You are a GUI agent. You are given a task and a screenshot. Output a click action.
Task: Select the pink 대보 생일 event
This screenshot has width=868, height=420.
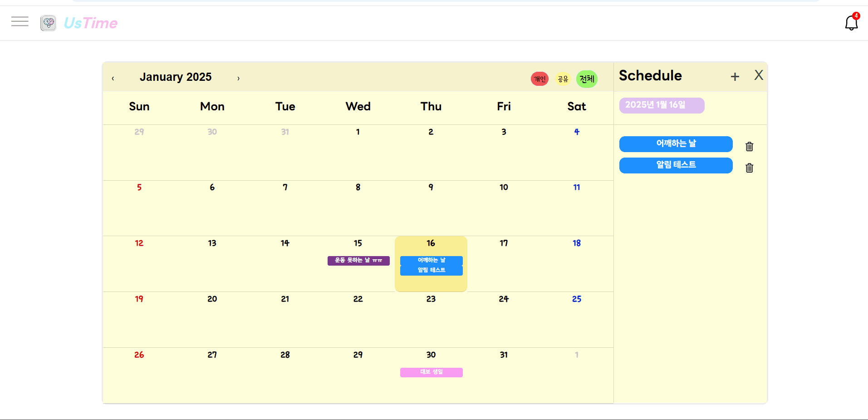click(431, 372)
